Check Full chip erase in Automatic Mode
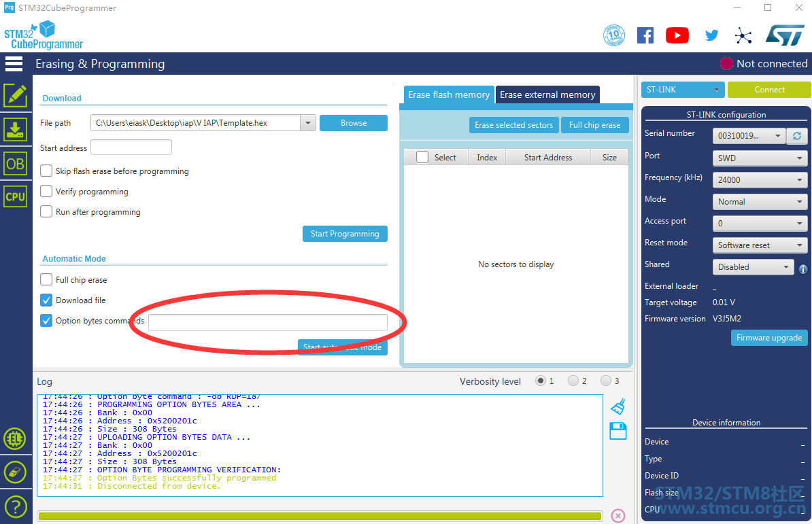Viewport: 812px width, 524px height. (46, 279)
